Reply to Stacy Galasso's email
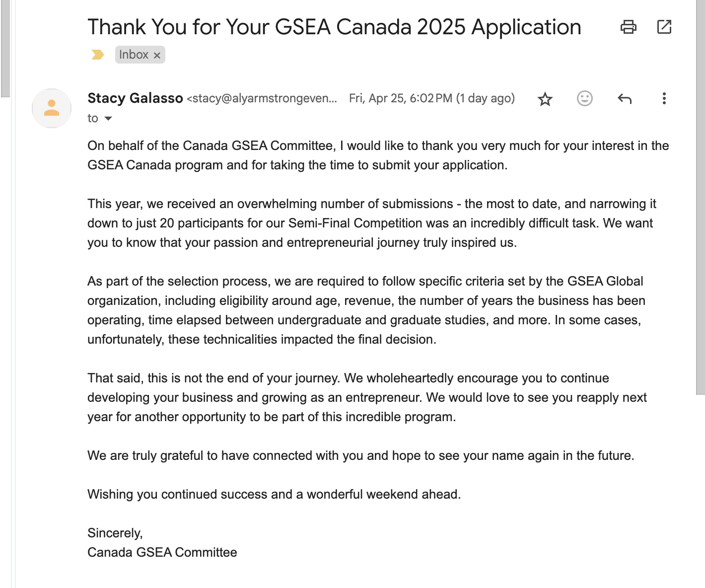This screenshot has height=588, width=705. point(624,99)
